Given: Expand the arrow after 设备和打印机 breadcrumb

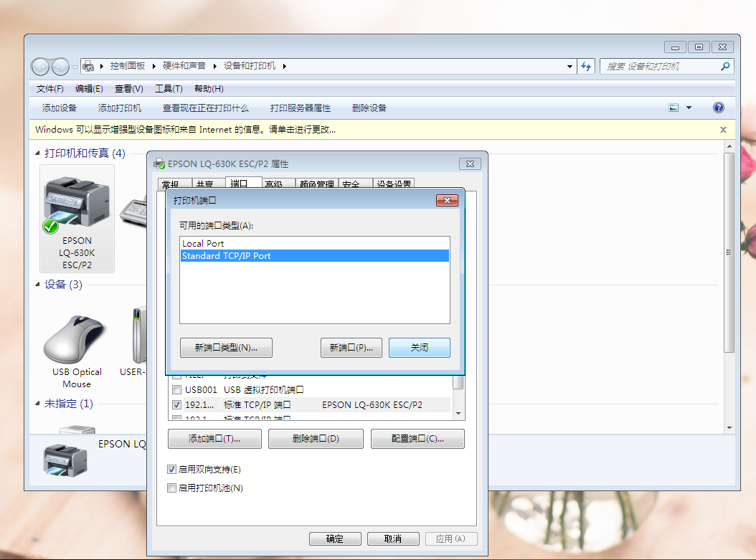Looking at the screenshot, I should [x=285, y=66].
